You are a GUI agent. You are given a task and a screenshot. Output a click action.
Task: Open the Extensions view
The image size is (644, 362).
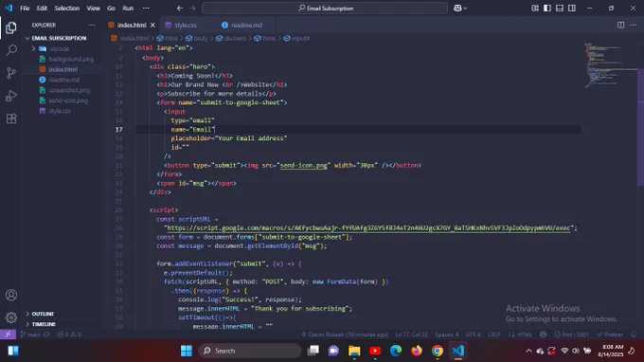pos(11,118)
